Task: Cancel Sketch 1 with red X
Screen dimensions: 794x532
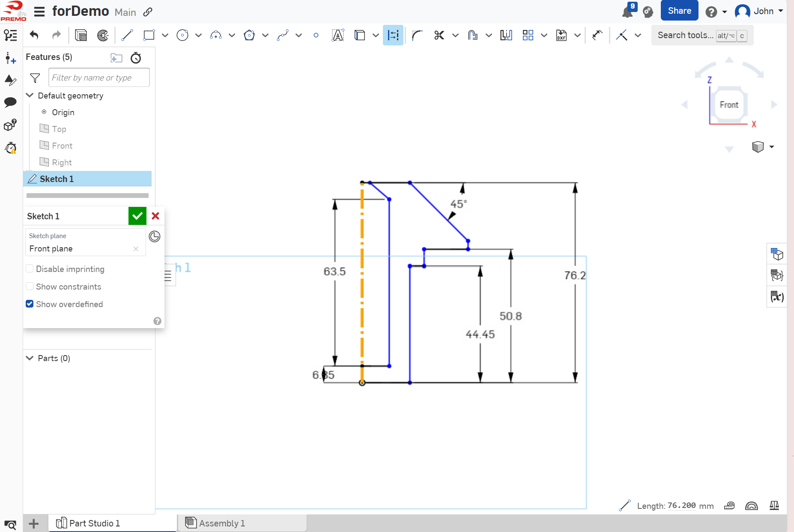Action: [x=155, y=216]
